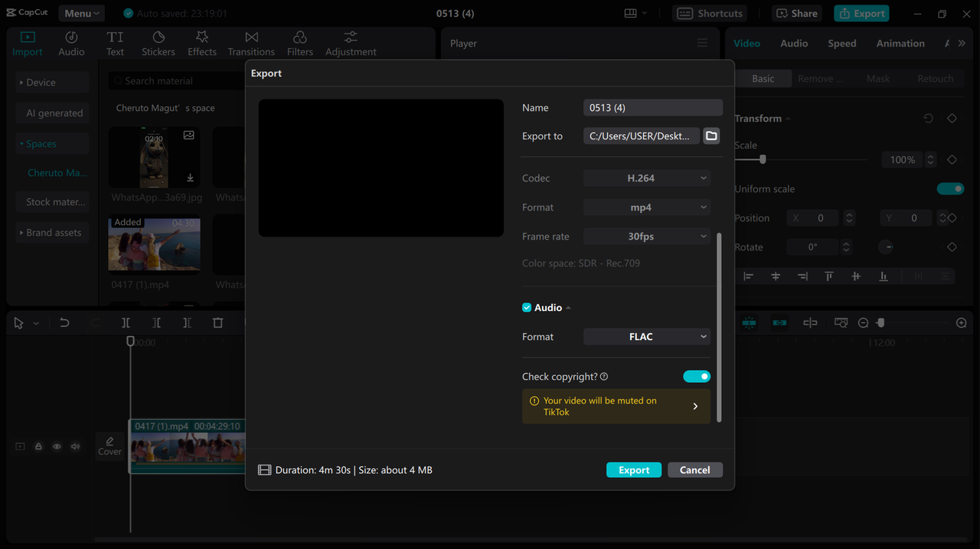Open the Animation tab in right panel

tap(900, 44)
